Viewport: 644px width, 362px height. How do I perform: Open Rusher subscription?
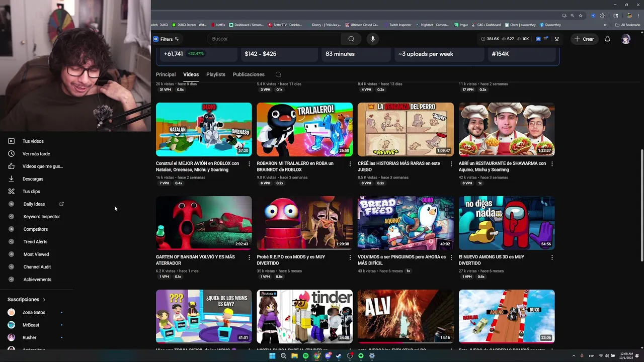point(29,337)
